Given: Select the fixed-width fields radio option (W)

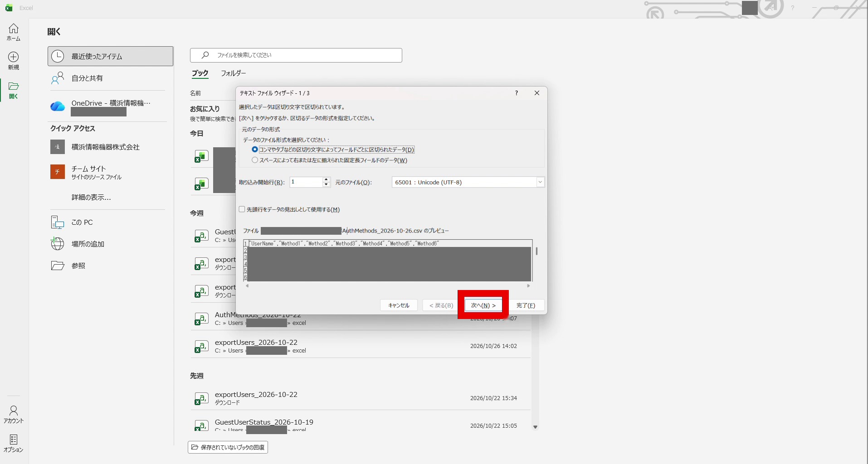Looking at the screenshot, I should 255,160.
